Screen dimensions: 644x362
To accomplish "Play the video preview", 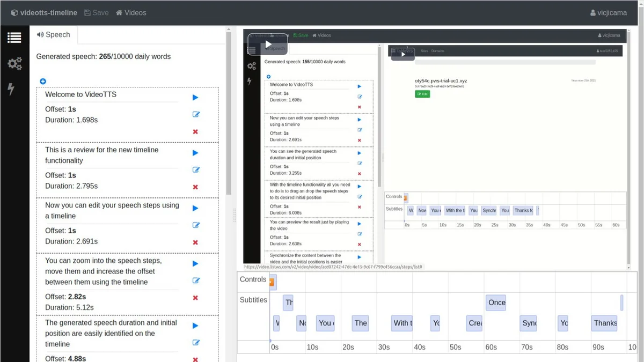I will pos(268,45).
